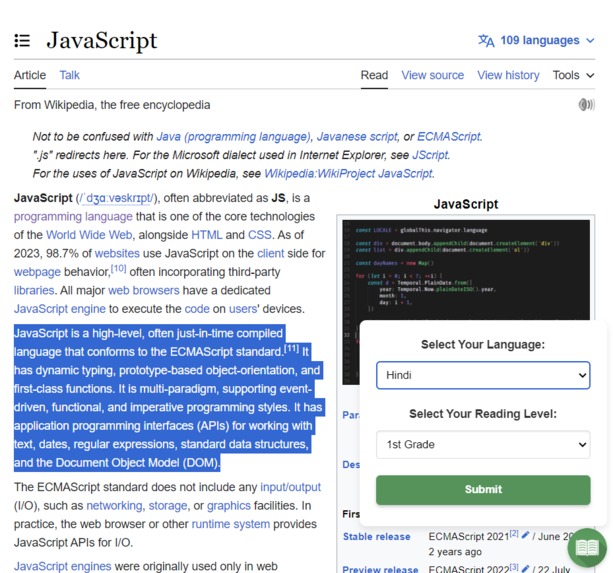Open the storage link
The height and width of the screenshot is (573, 613).
pos(168,505)
